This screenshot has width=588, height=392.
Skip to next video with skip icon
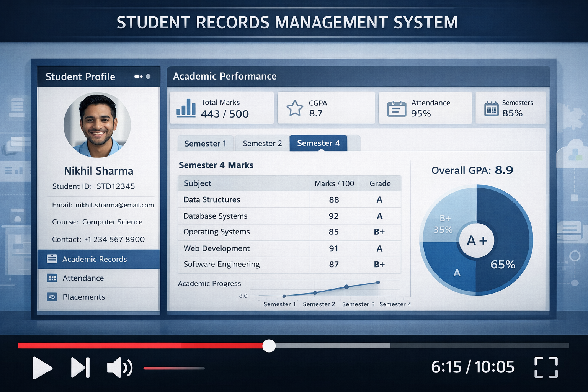pos(80,368)
